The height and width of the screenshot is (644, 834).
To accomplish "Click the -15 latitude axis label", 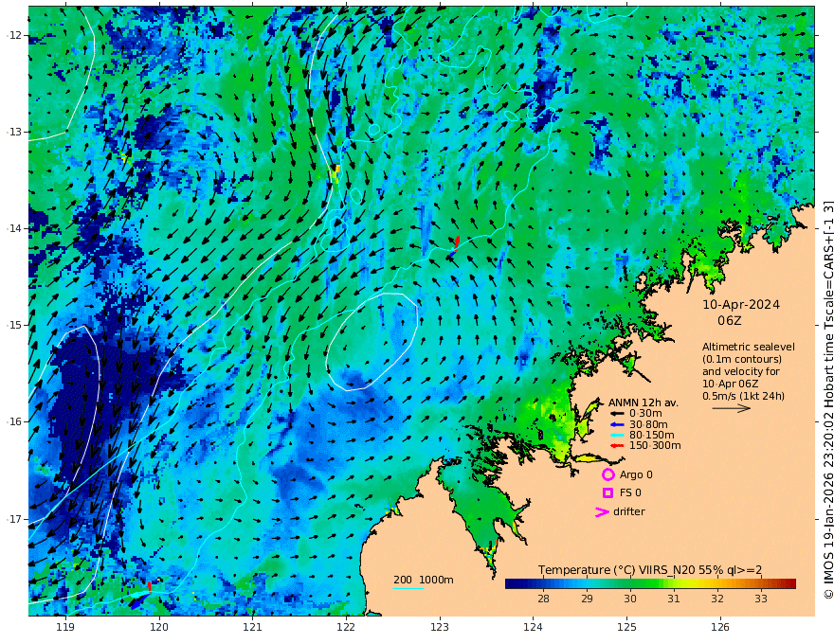I will [x=15, y=325].
